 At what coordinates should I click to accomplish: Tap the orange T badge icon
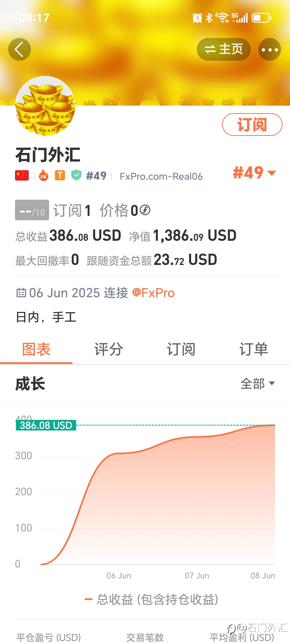tap(60, 175)
